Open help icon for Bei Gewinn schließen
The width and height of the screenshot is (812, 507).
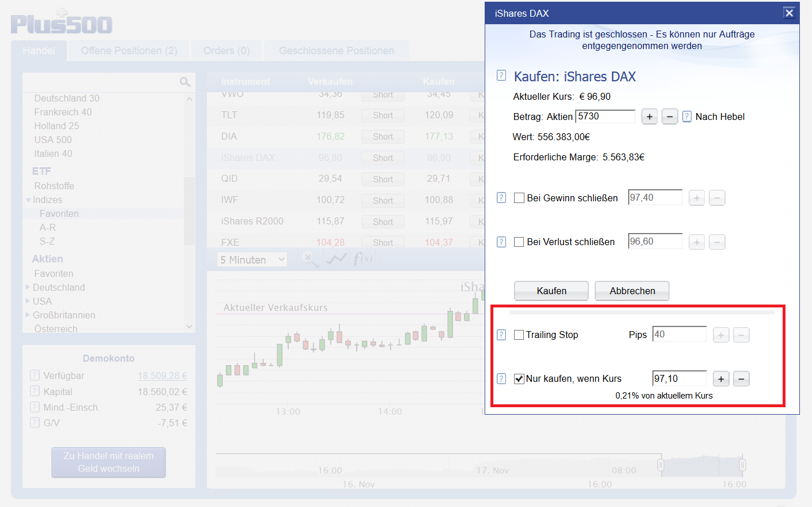(501, 198)
